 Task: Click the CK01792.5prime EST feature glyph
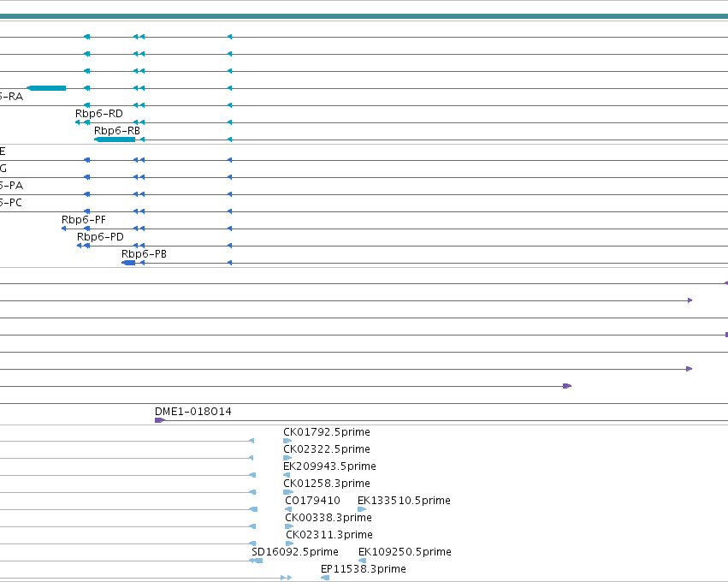click(287, 441)
